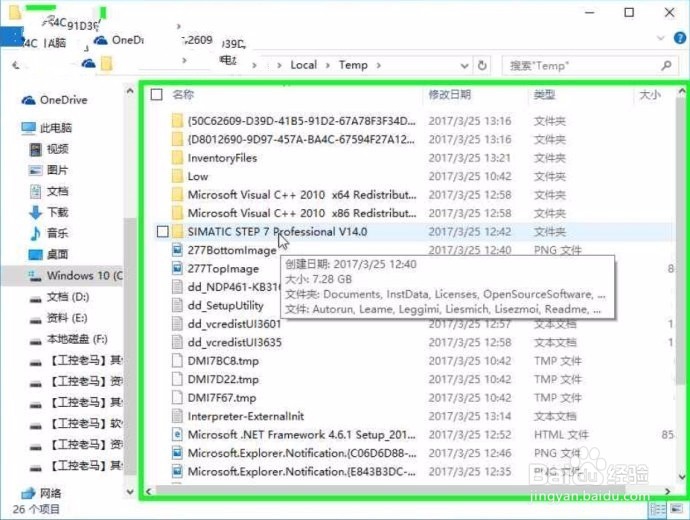
Task: Select the 资料 (E:) drive
Action: pyautogui.click(x=58, y=318)
